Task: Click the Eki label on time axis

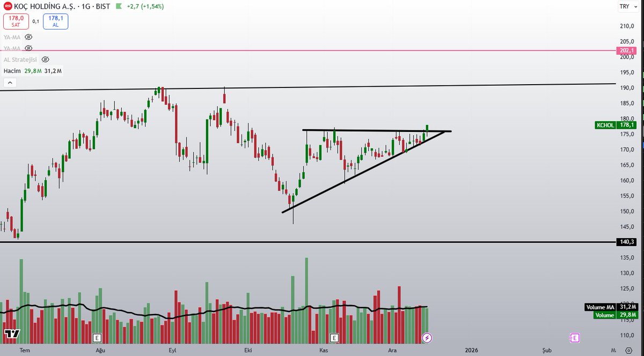Action: pos(248,350)
